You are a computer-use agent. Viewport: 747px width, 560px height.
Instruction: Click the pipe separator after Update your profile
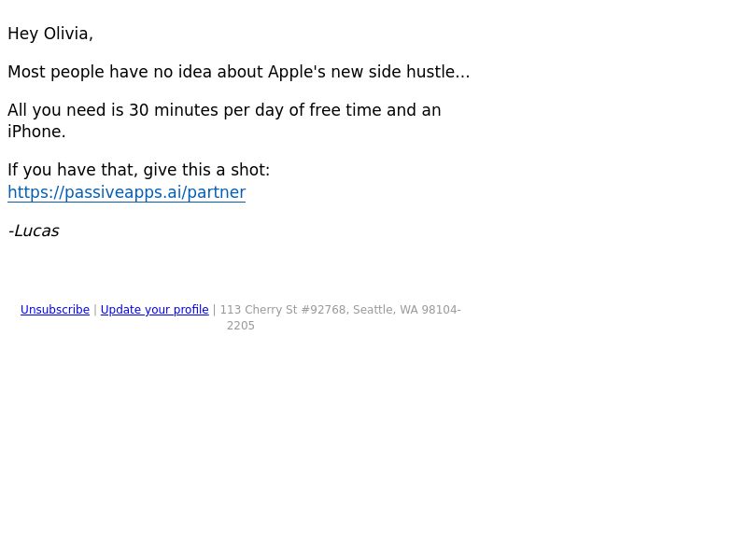click(215, 310)
